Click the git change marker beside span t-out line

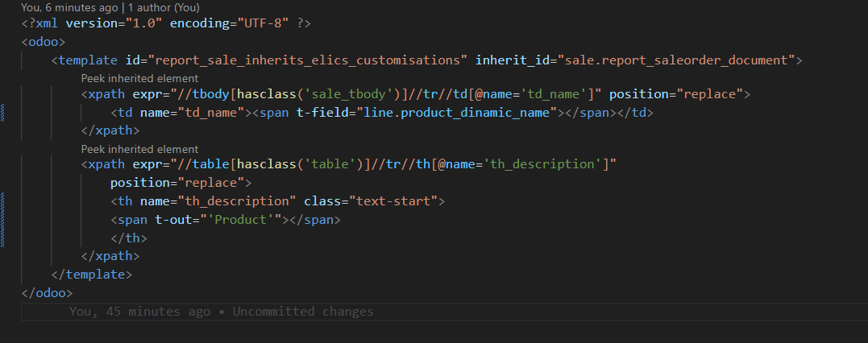click(2, 220)
